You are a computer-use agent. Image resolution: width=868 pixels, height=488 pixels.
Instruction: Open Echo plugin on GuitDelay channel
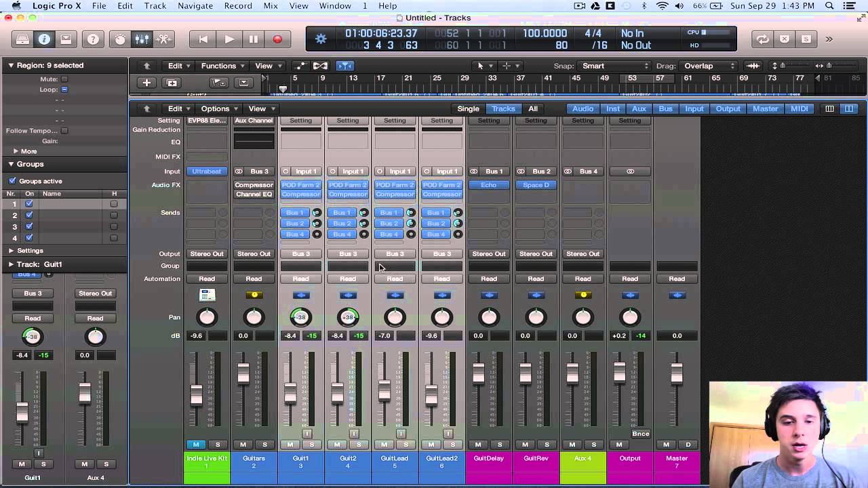tap(488, 185)
